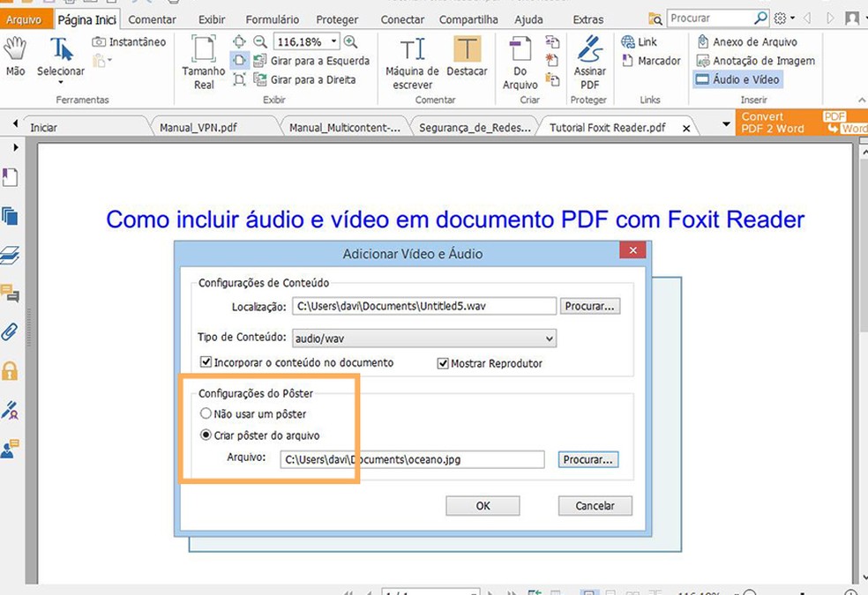868x595 pixels.
Task: Click the highlighted fit width icon
Action: coord(239,60)
